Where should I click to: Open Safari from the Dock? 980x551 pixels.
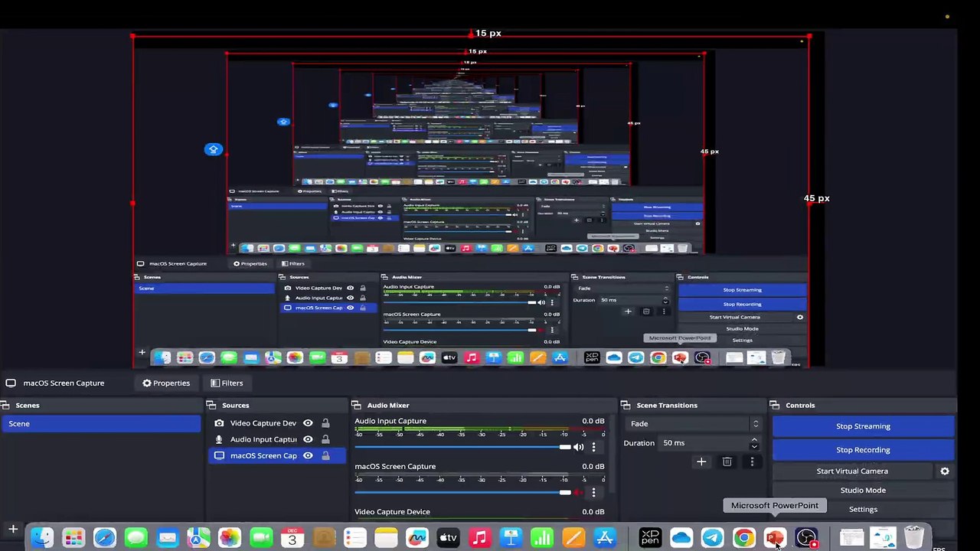105,538
